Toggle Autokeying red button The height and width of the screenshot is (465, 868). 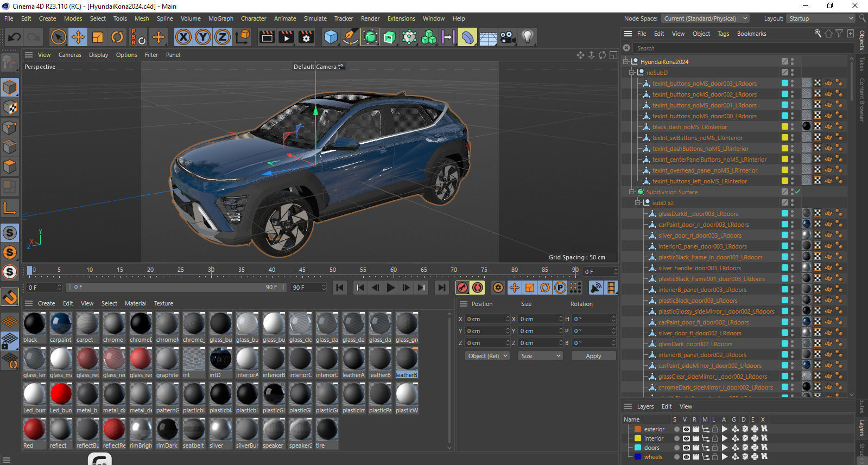[x=478, y=288]
